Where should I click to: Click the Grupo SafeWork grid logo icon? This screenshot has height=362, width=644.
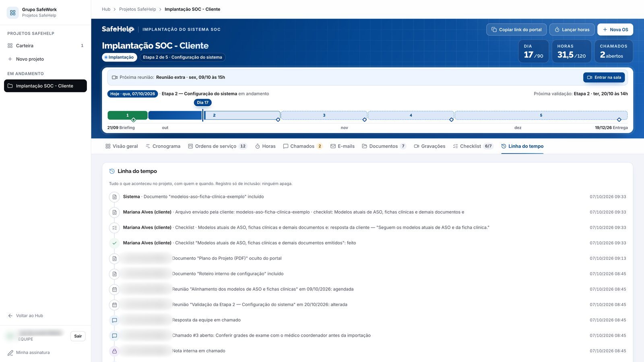12,12
